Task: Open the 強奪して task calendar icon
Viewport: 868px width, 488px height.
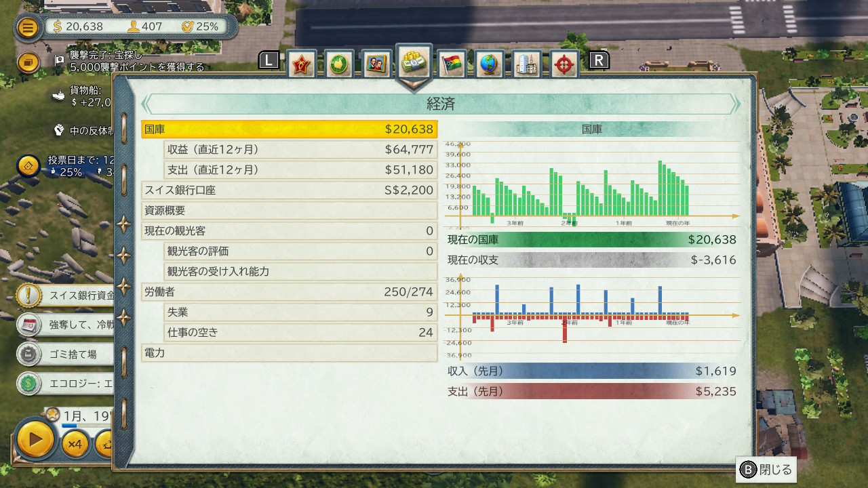Action: point(28,325)
